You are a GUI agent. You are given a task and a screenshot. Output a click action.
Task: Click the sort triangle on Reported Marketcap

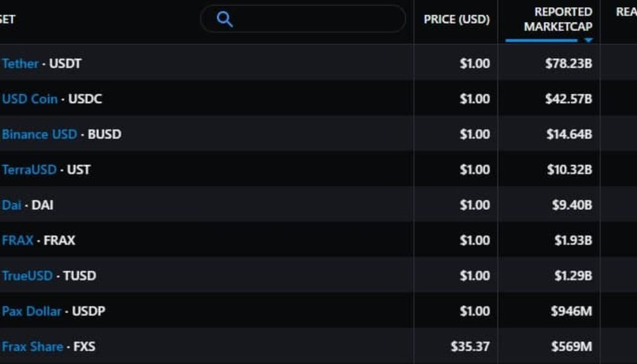coord(587,39)
